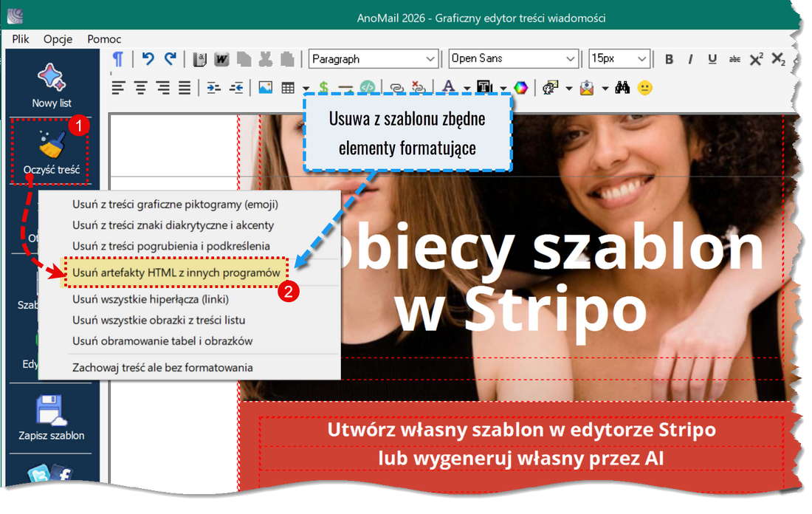Expand the table options arrow

pos(306,89)
